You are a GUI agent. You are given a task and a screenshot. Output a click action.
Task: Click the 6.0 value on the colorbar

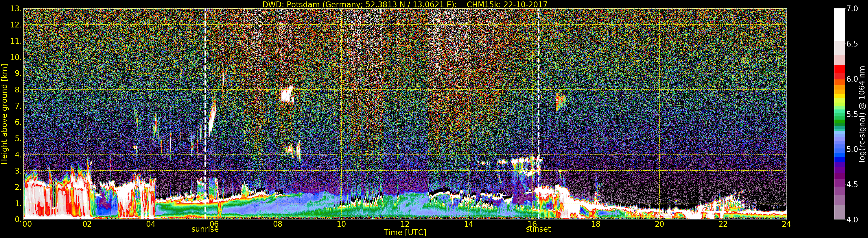click(852, 79)
